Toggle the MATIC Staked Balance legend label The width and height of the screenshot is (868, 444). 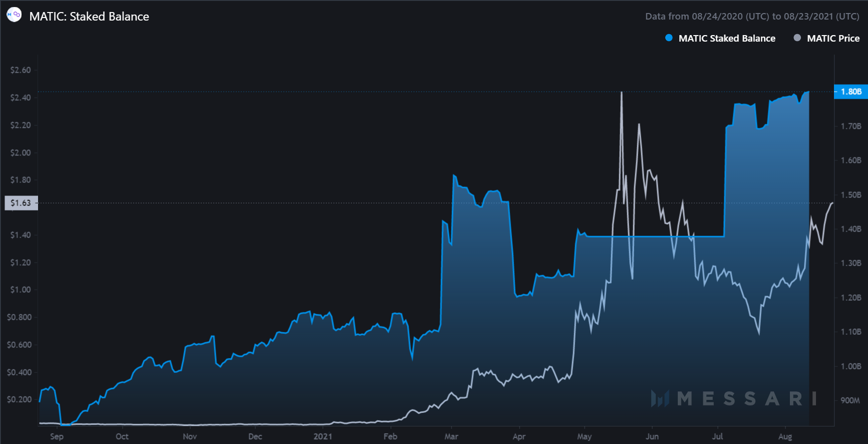tap(727, 38)
